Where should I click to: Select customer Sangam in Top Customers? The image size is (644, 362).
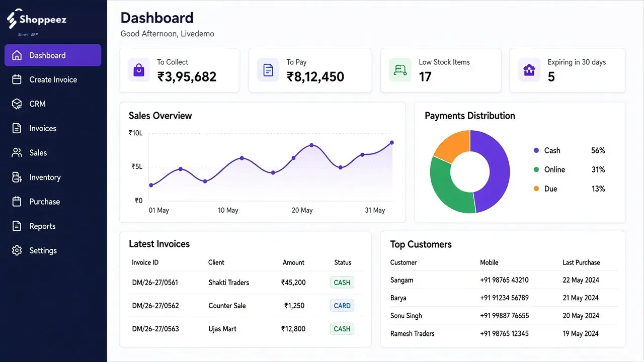[401, 280]
